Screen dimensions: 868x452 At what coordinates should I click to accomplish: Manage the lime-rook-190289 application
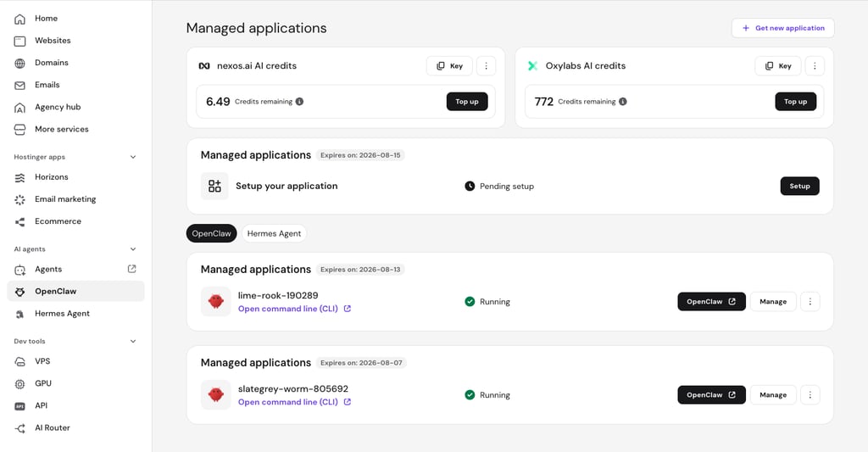[773, 301]
